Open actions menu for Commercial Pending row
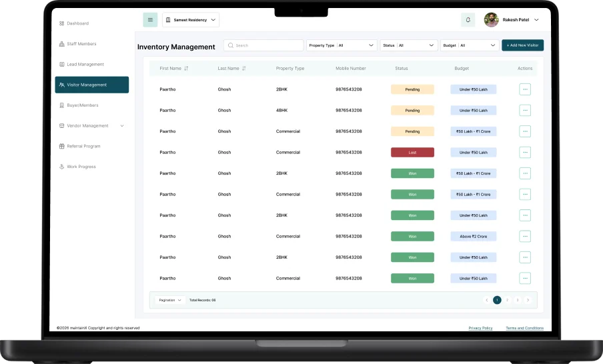 (x=525, y=131)
